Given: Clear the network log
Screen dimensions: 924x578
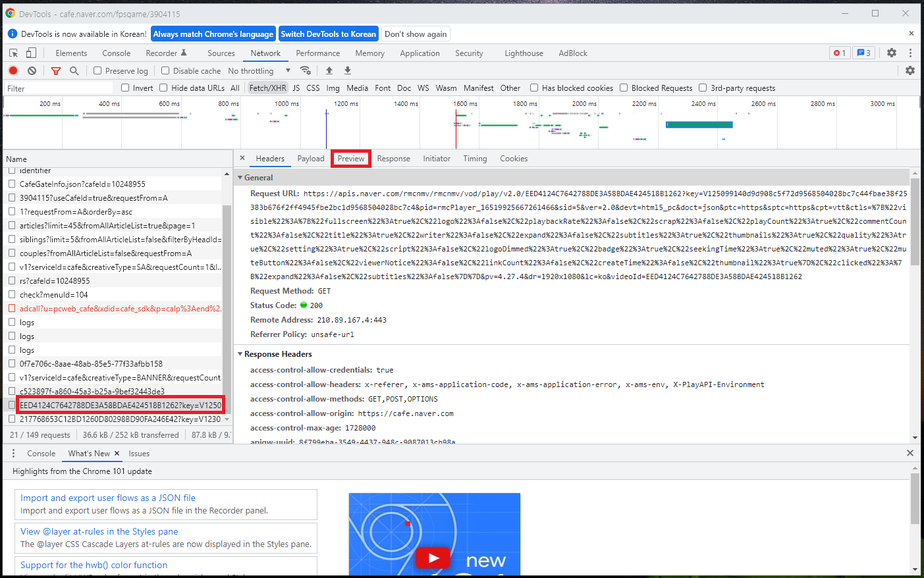Looking at the screenshot, I should 32,70.
